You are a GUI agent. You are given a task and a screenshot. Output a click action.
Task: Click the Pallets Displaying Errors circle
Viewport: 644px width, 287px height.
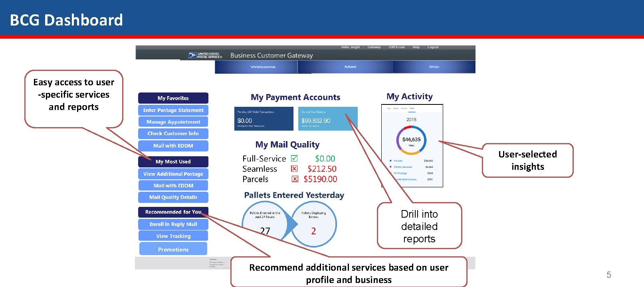click(314, 224)
